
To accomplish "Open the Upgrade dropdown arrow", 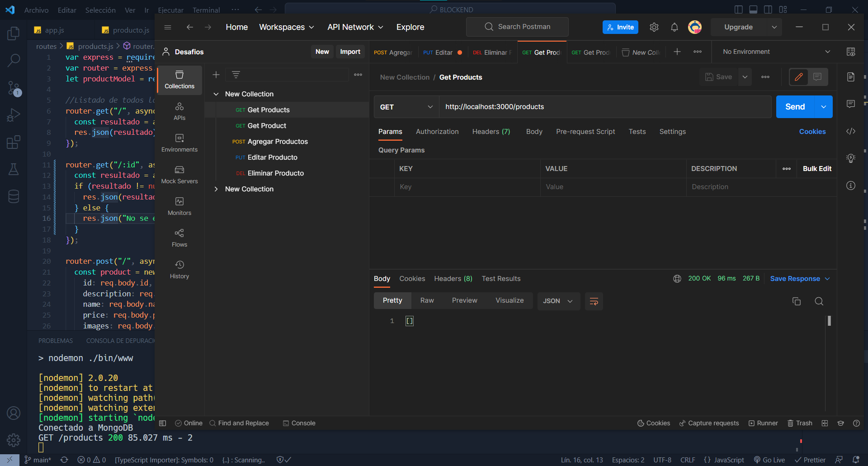I will coord(774,27).
